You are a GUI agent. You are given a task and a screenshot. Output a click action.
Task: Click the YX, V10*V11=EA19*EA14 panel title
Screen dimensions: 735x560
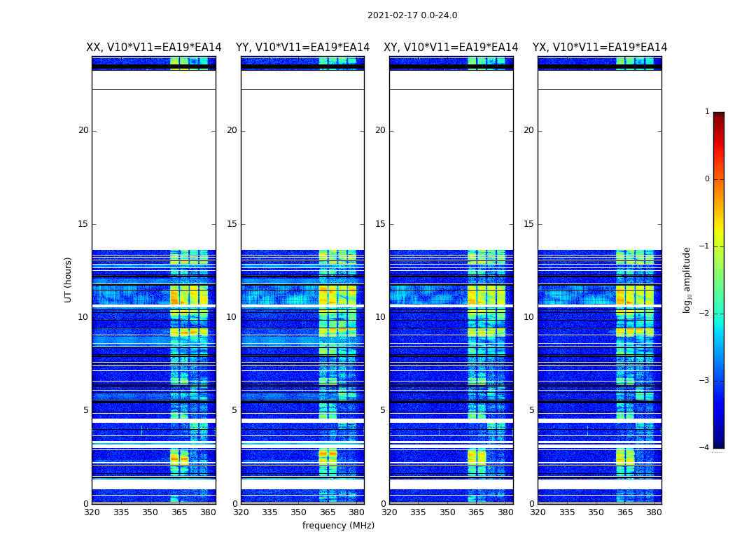click(x=599, y=48)
